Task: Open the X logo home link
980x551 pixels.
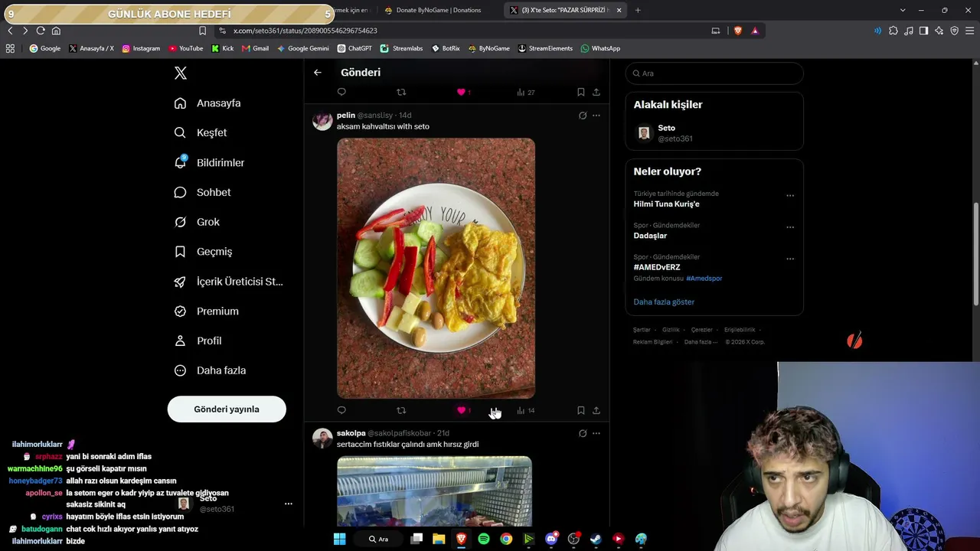Action: (181, 73)
